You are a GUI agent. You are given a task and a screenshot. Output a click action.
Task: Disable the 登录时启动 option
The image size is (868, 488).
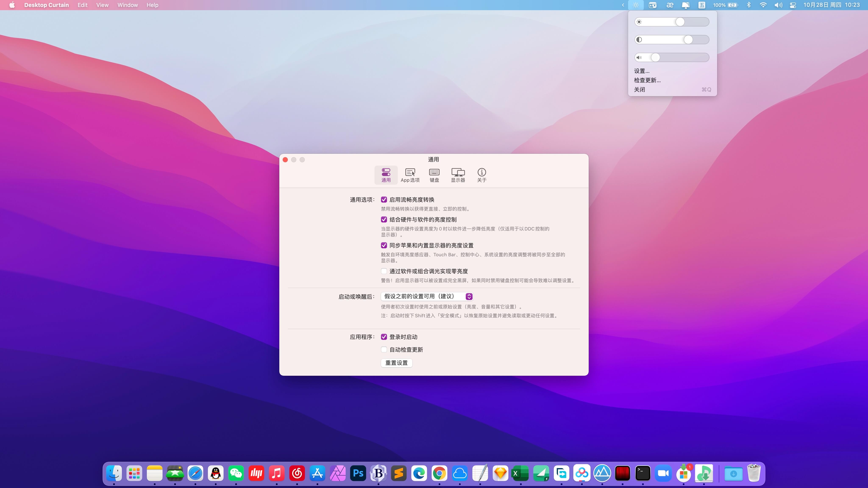tap(384, 336)
